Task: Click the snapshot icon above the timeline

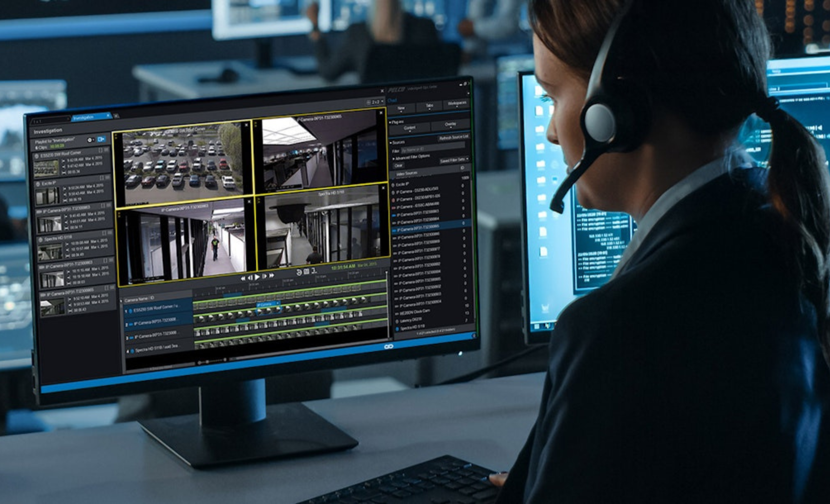Action: (x=306, y=271)
